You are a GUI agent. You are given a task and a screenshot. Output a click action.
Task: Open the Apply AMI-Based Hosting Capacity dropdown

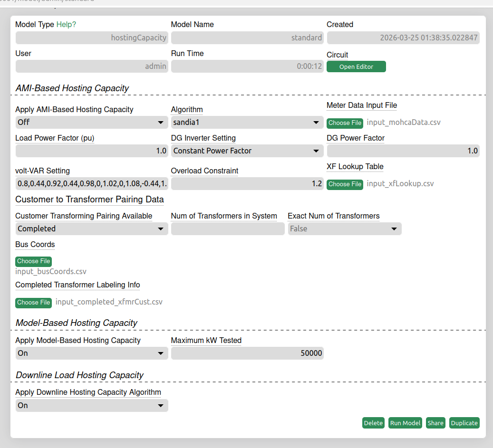(x=92, y=122)
